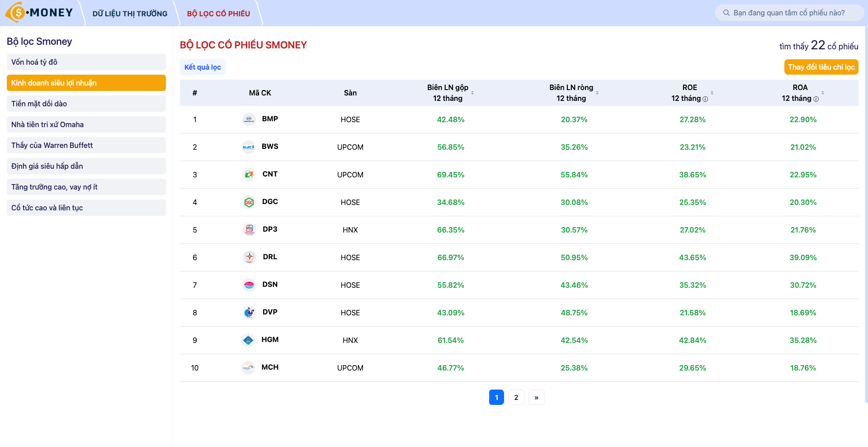Select the BỘ LỌC CỔ PHIẾU tab
Screen dimensions: 868x447
[x=217, y=14]
